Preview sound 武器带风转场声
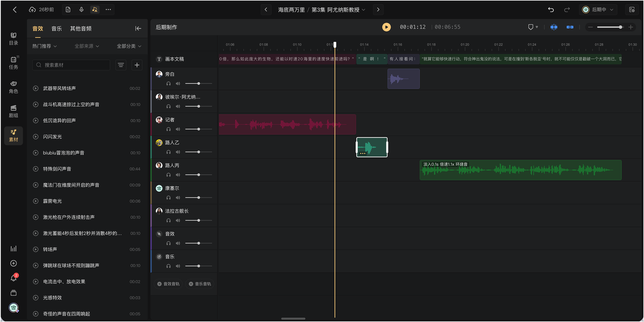 pyautogui.click(x=36, y=89)
